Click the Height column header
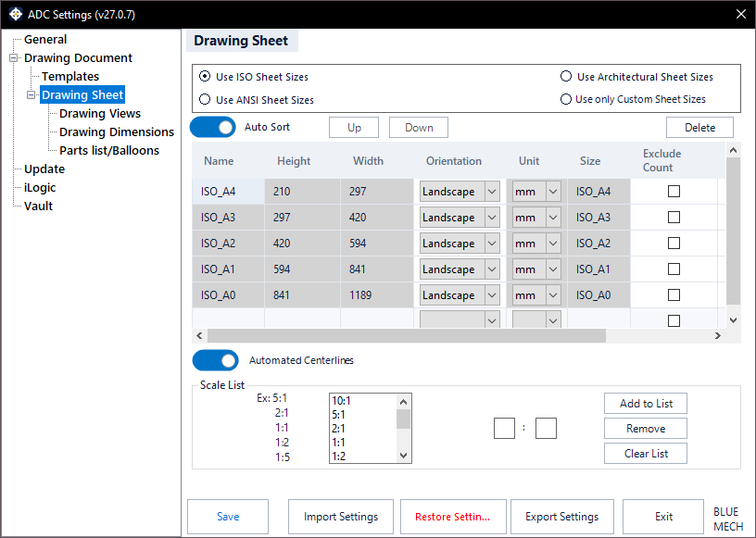This screenshot has height=538, width=756. [x=294, y=161]
